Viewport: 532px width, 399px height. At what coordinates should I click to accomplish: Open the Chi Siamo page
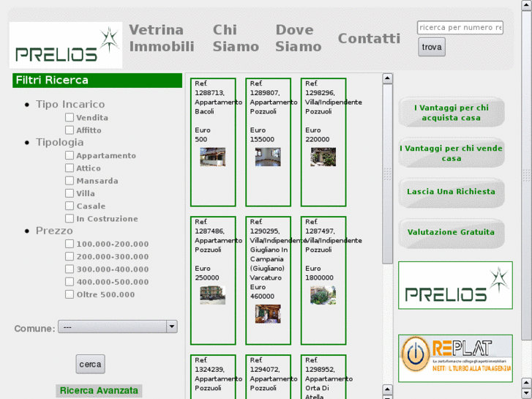236,38
